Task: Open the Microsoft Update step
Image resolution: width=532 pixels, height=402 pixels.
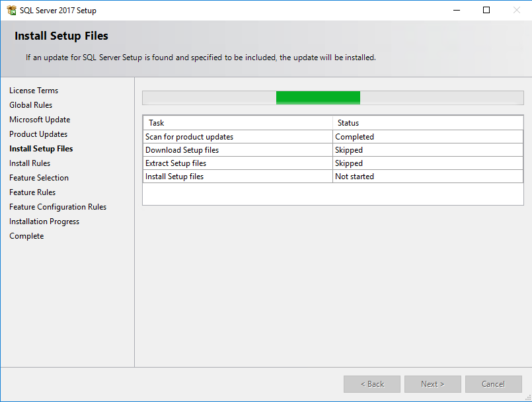Action: [x=40, y=120]
